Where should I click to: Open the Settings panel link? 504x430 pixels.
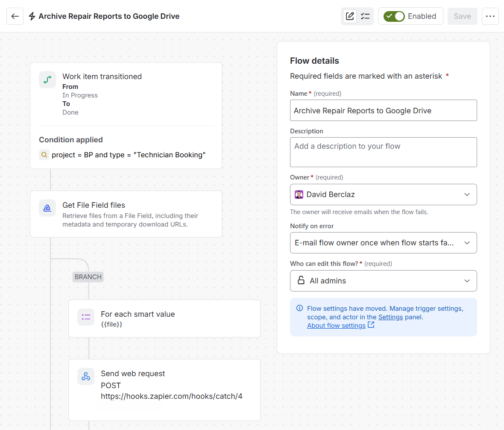pyautogui.click(x=390, y=317)
